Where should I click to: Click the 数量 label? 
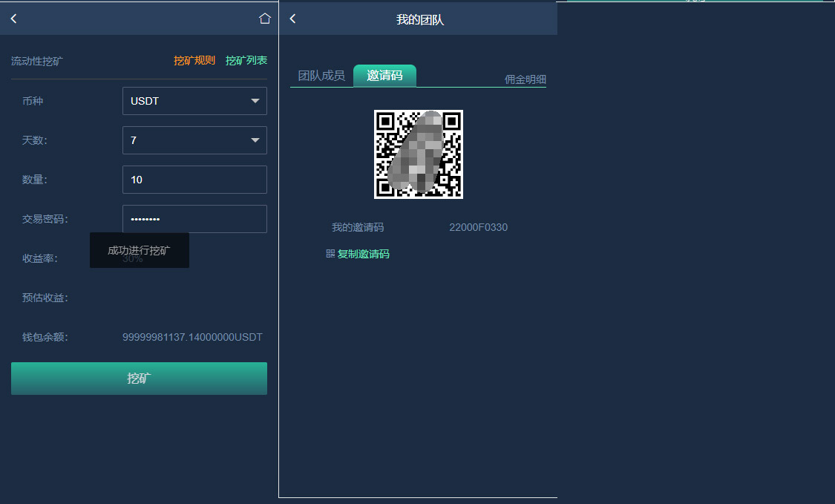pyautogui.click(x=35, y=180)
